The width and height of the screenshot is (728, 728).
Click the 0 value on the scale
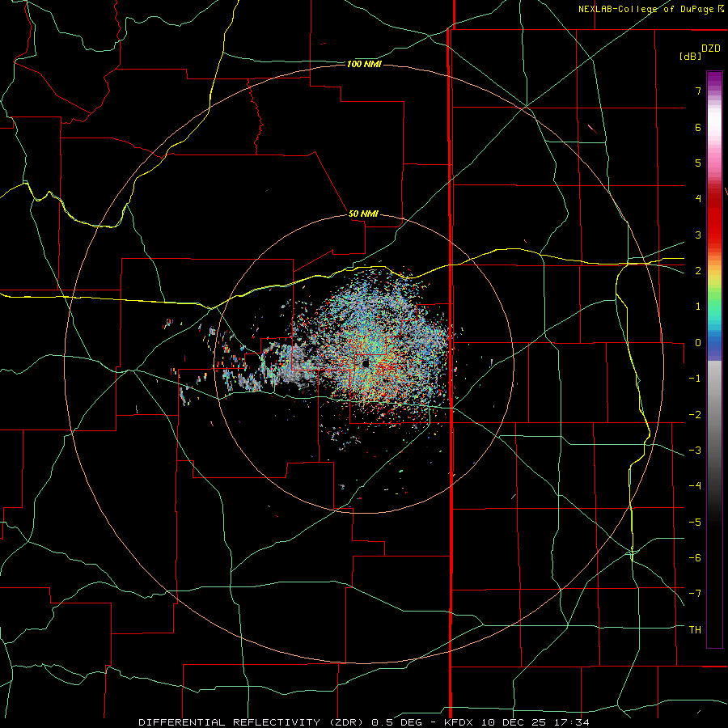coord(698,343)
